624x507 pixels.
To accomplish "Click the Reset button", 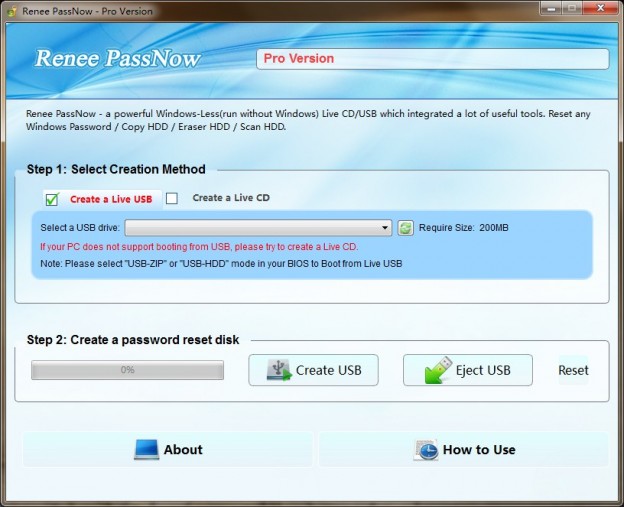I will pos(573,370).
